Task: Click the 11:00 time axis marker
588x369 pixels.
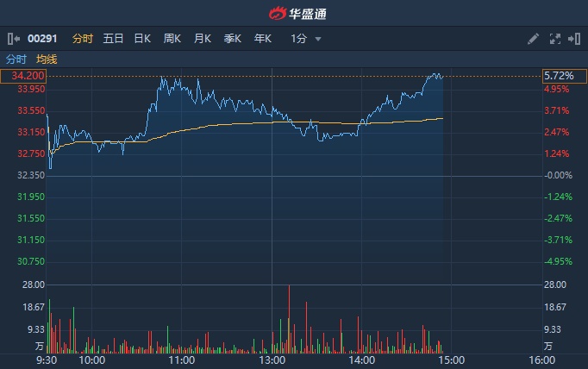Action: pyautogui.click(x=182, y=360)
